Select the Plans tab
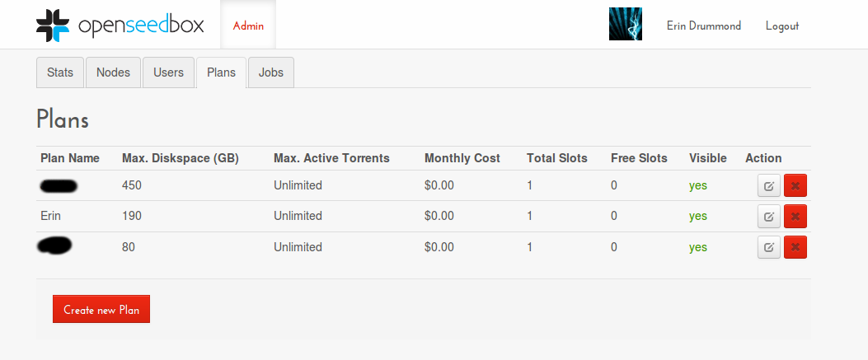The width and height of the screenshot is (868, 360). [221, 72]
